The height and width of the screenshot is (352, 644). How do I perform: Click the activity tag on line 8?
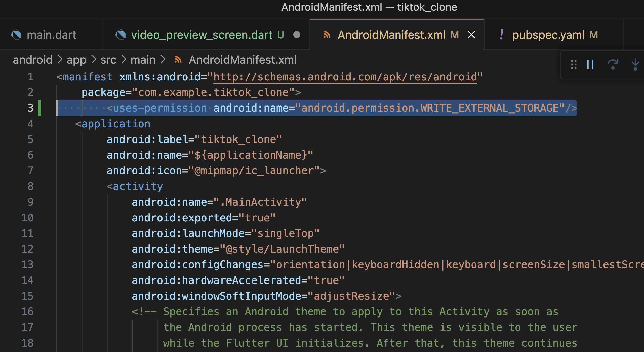138,186
